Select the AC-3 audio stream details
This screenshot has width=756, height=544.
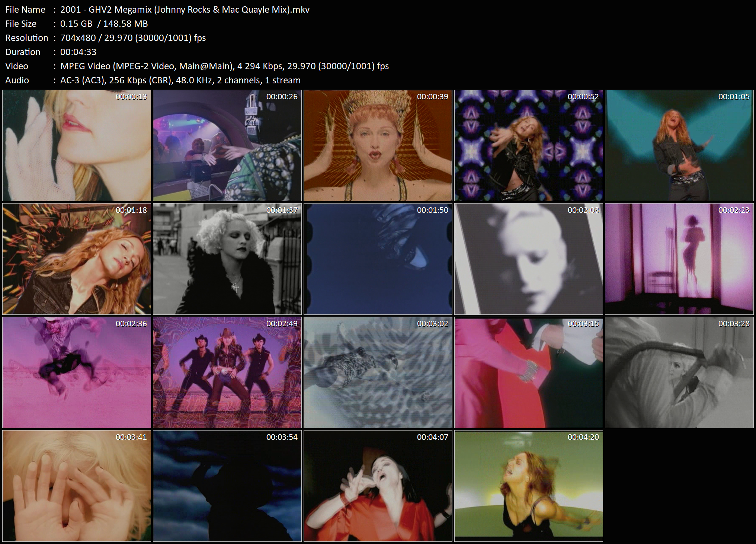180,80
